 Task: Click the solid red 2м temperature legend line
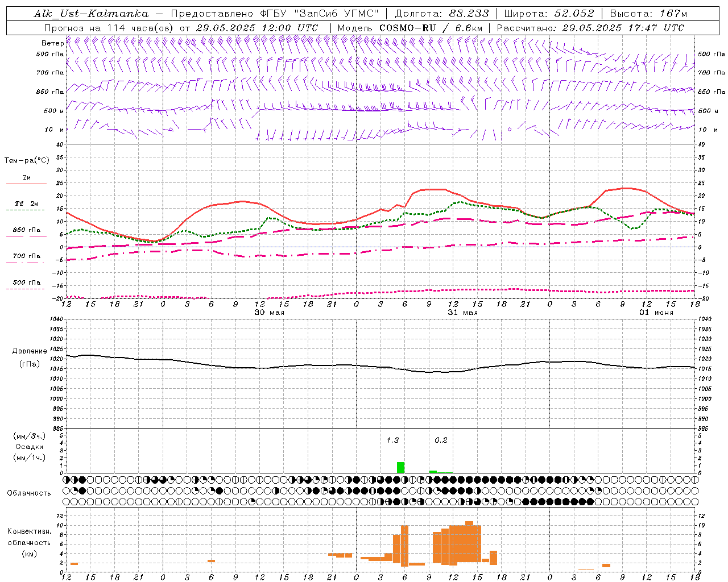coord(26,184)
